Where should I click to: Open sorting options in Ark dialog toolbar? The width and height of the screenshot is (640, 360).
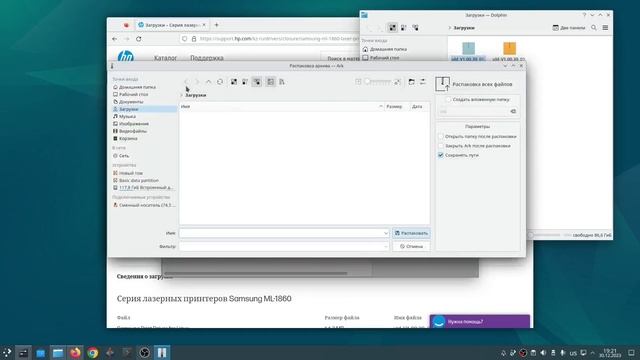(282, 82)
